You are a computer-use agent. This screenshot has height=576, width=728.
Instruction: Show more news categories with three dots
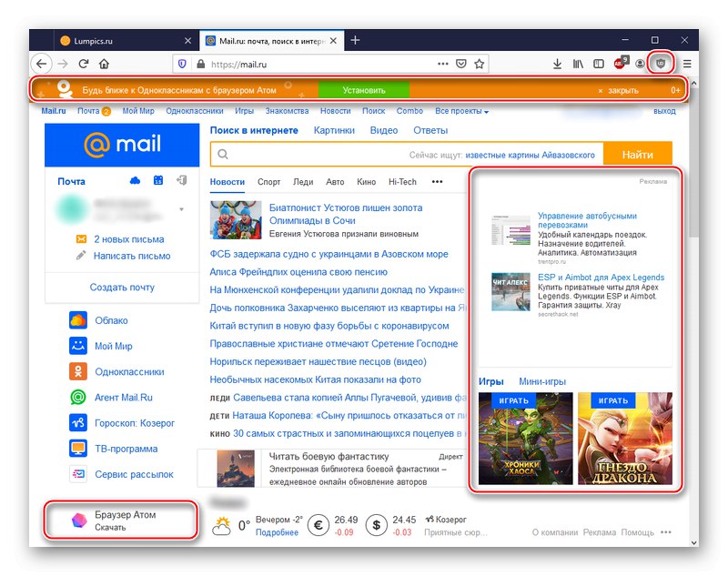coord(438,181)
